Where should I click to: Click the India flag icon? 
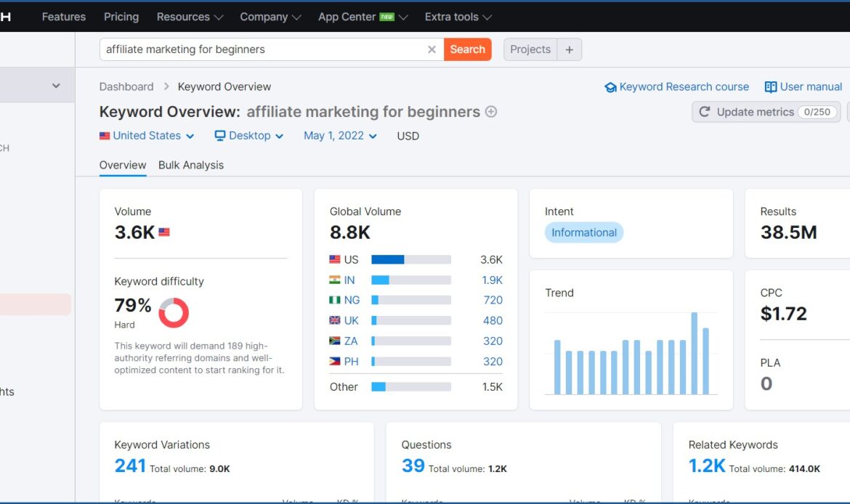335,280
